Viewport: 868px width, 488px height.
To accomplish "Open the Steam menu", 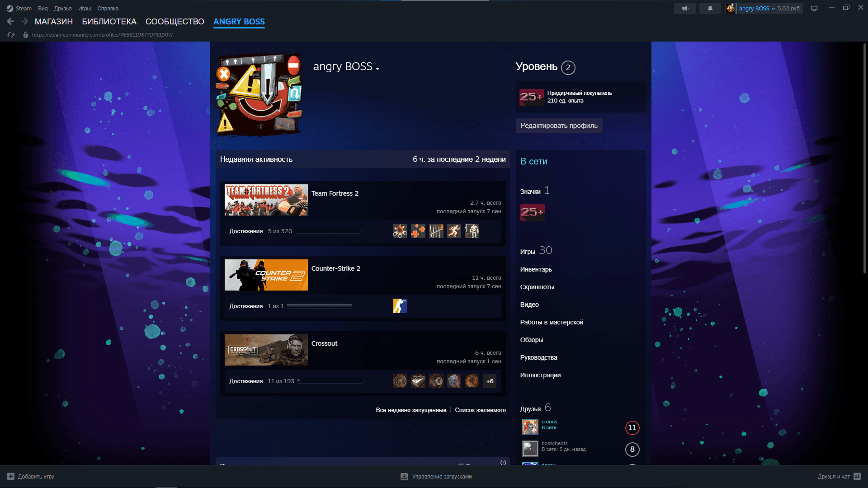I will point(24,9).
